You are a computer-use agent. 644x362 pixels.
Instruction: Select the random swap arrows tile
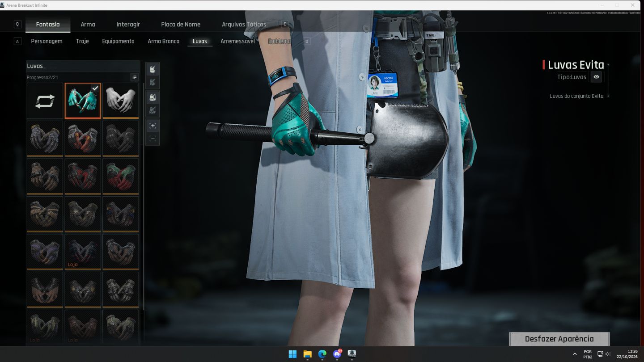click(45, 101)
